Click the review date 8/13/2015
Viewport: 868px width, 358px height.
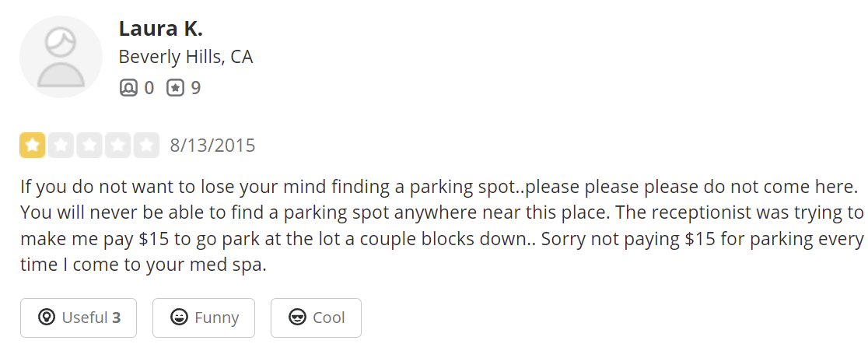(x=212, y=146)
